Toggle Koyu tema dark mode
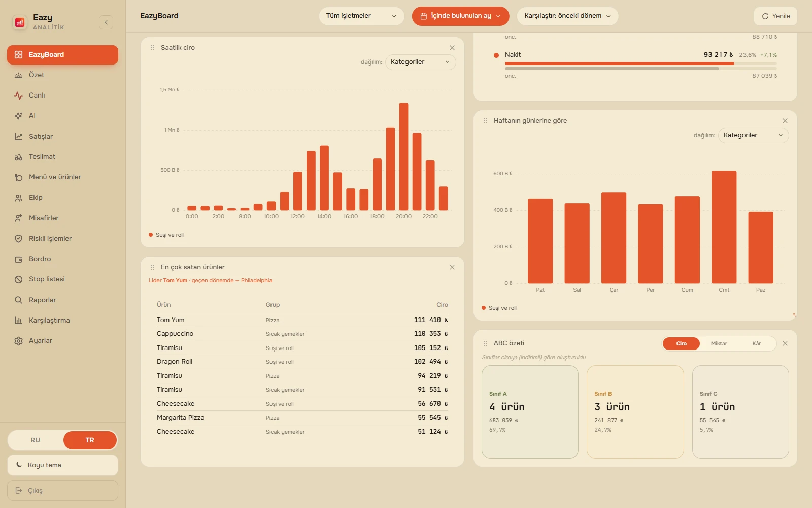The image size is (812, 508). (62, 465)
